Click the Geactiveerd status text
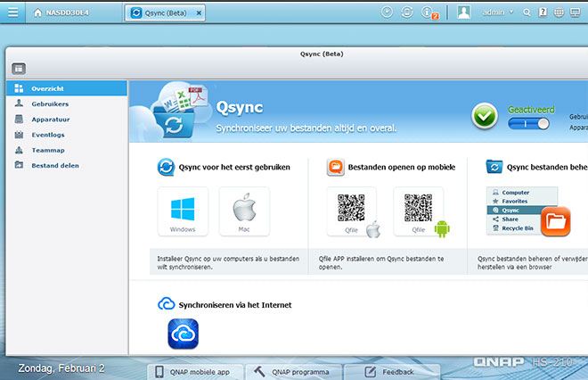 pos(531,110)
